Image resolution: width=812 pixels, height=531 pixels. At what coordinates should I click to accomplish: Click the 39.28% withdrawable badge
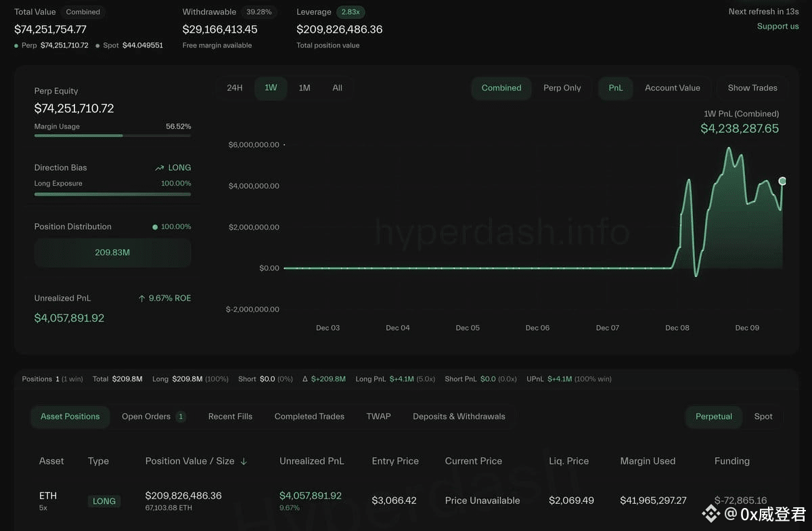click(259, 12)
